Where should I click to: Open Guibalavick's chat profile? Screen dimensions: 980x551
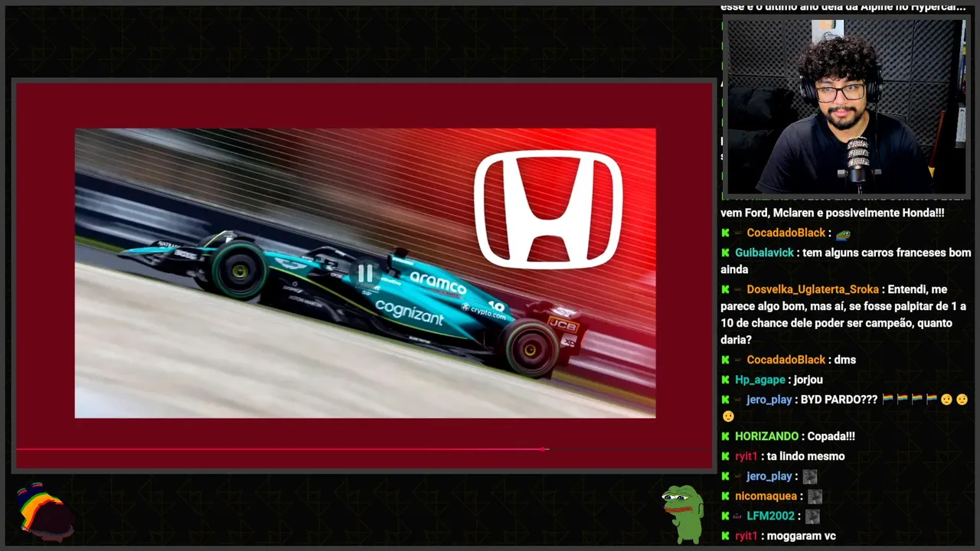click(x=764, y=253)
